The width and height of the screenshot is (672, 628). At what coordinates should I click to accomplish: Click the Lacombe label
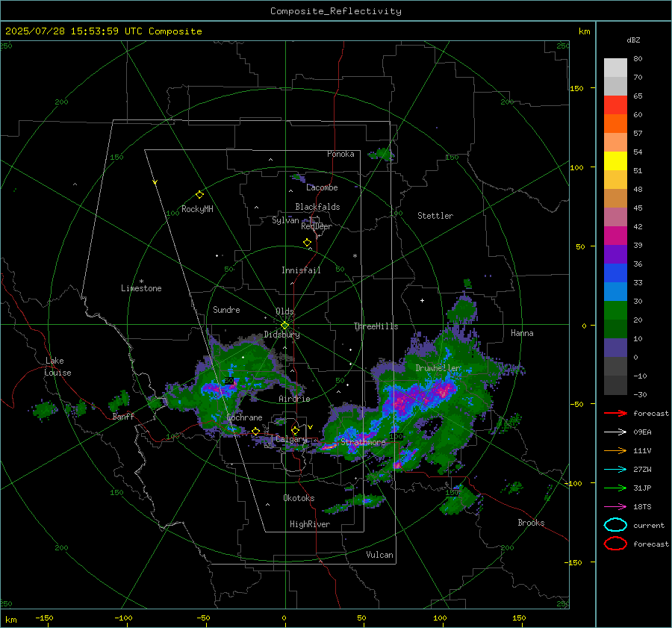(322, 187)
